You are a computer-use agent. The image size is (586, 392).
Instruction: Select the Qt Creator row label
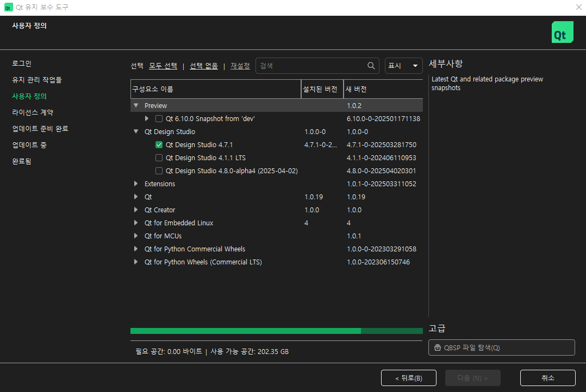(160, 210)
